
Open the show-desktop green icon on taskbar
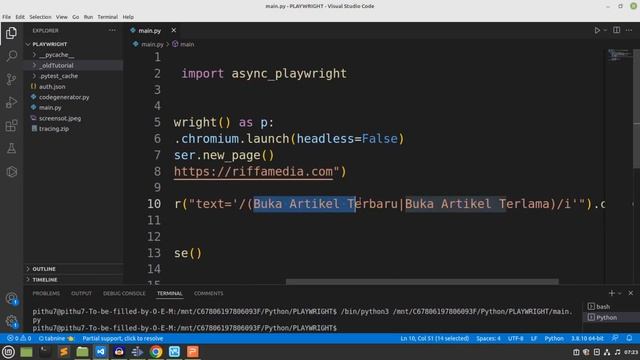26,352
